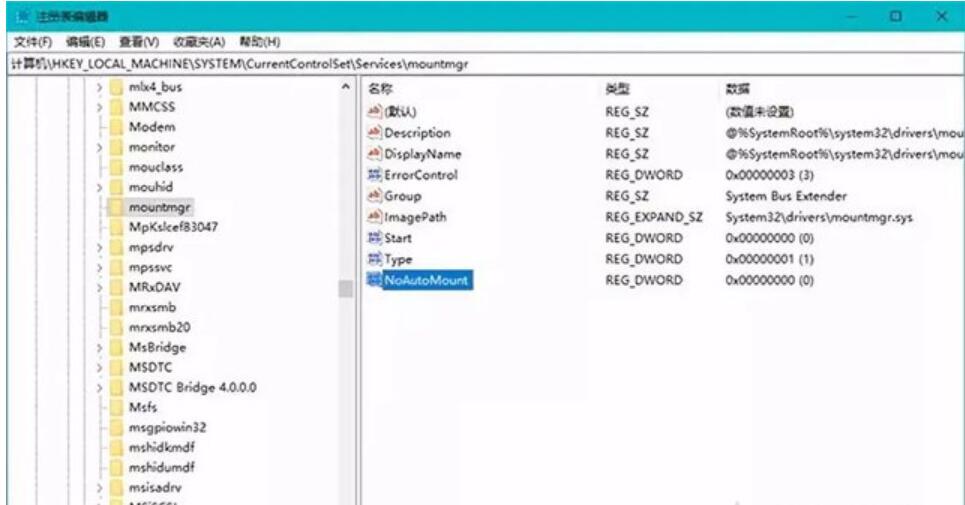965x505 pixels.
Task: Click the System32\drivers\mountmgr.sys data cell
Action: (819, 217)
